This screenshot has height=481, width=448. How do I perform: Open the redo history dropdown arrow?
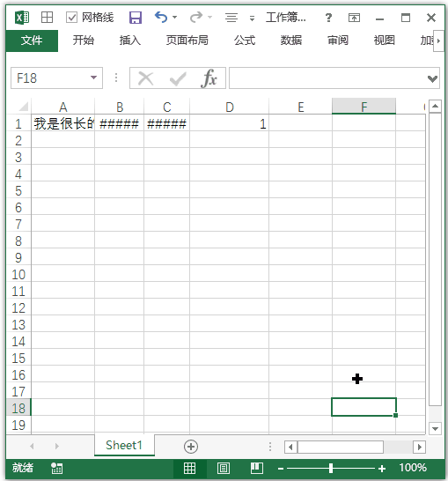[209, 18]
